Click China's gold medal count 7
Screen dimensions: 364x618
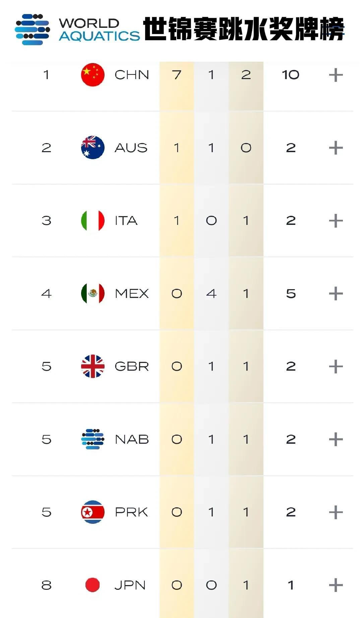tap(177, 75)
